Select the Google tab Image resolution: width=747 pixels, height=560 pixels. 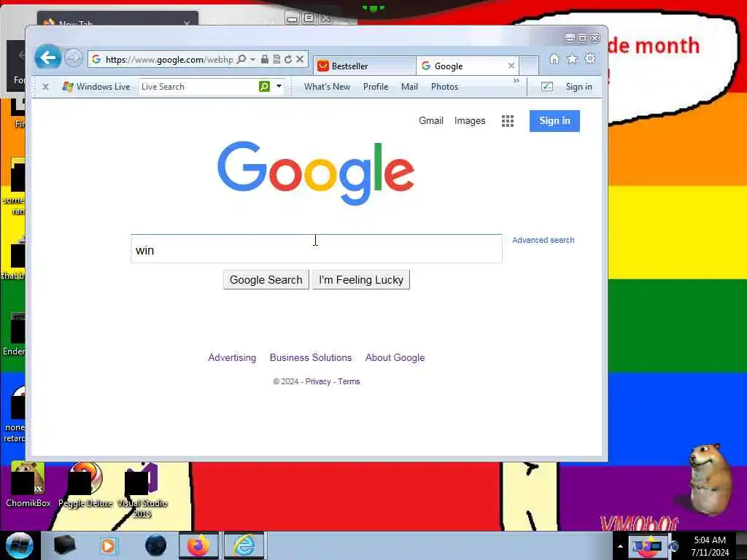tap(462, 66)
